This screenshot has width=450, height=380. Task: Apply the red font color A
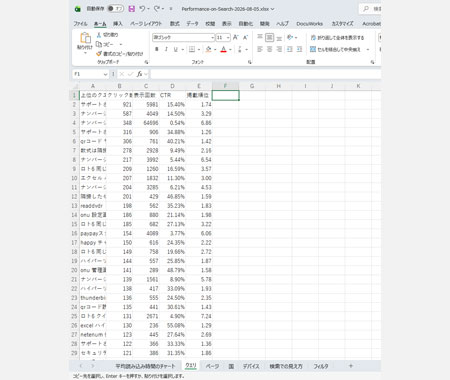pyautogui.click(x=224, y=49)
